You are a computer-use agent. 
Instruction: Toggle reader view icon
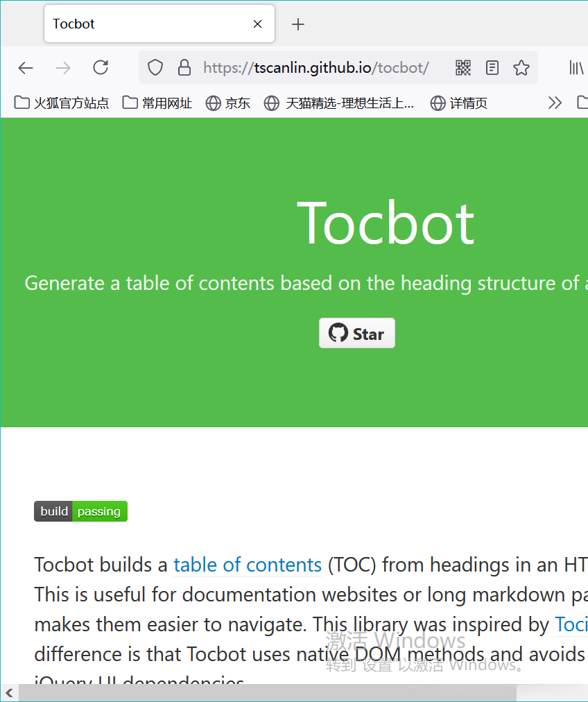(492, 68)
